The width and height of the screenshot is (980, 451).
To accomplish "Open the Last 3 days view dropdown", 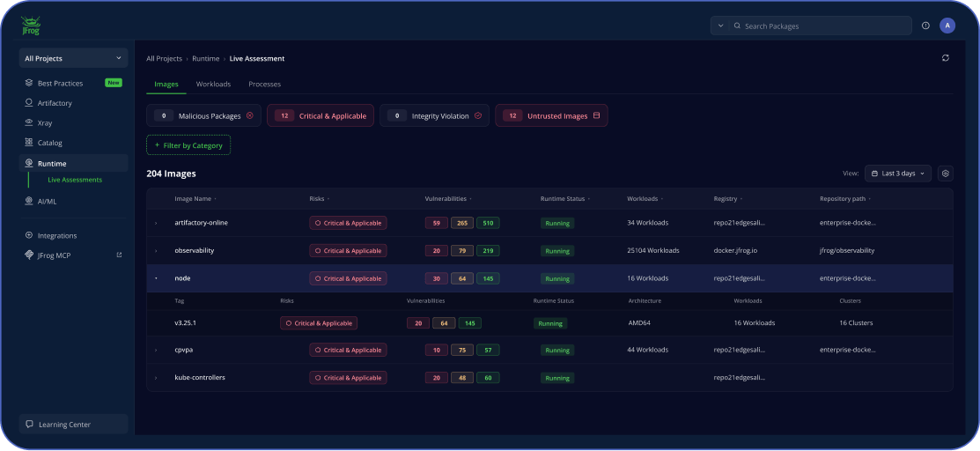I will [x=898, y=174].
